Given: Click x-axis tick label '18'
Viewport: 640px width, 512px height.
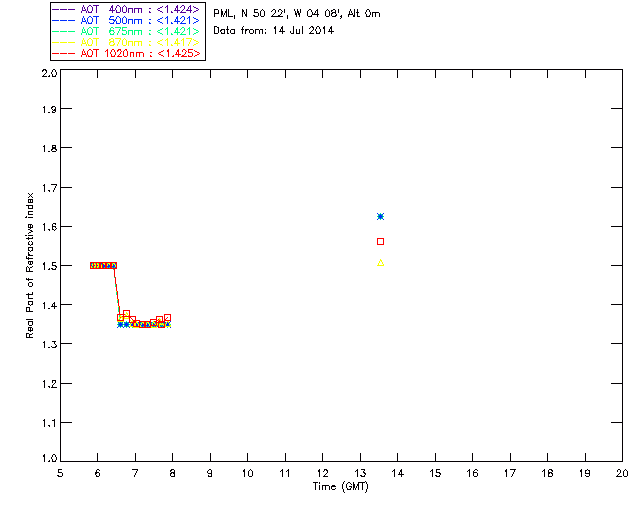Looking at the screenshot, I should coord(547,473).
